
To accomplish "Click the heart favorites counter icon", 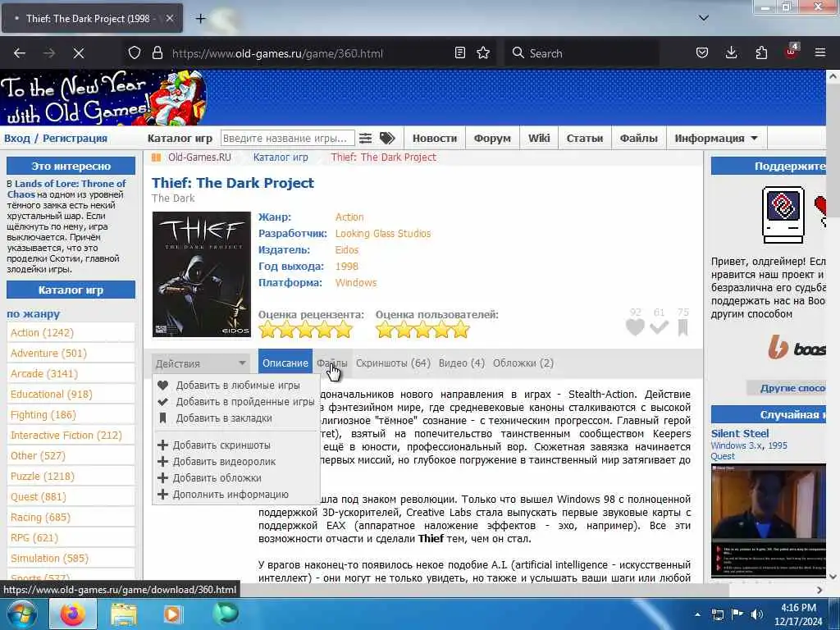I will point(635,326).
